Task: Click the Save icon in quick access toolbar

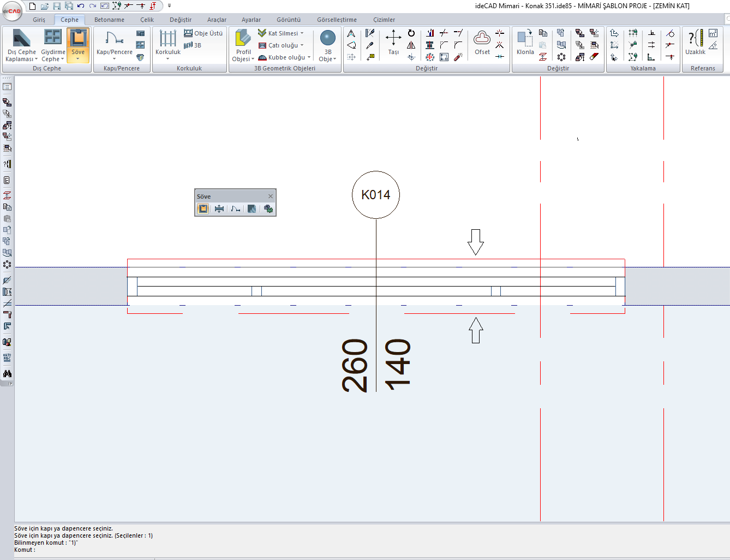Action: [57, 6]
